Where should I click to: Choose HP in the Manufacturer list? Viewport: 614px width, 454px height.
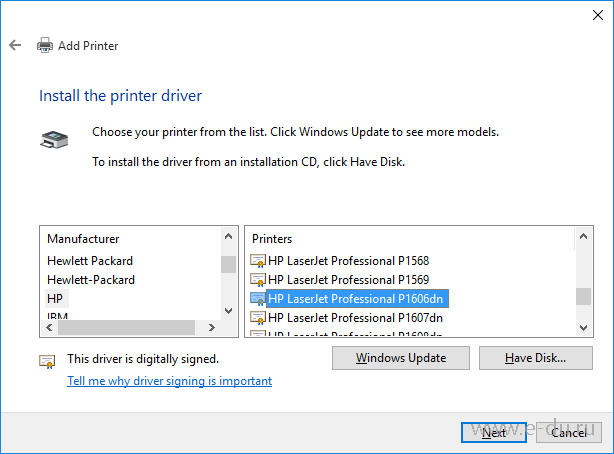[x=55, y=299]
